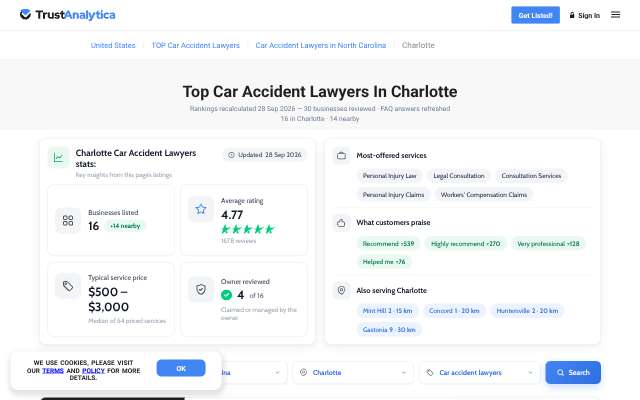Viewport: 640px width, 400px height.
Task: Select the Consultation Services tag
Action: (531, 176)
